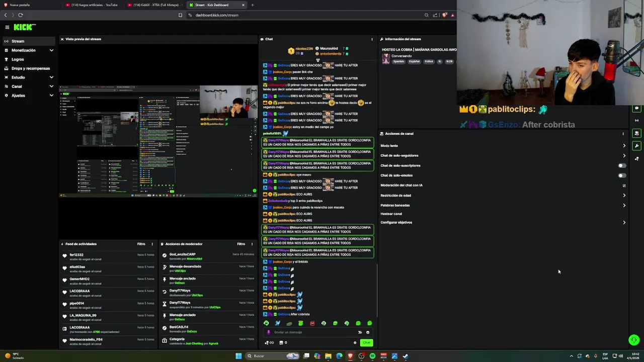Open chat settings gear icon
This screenshot has width=644, height=362.
[355, 343]
